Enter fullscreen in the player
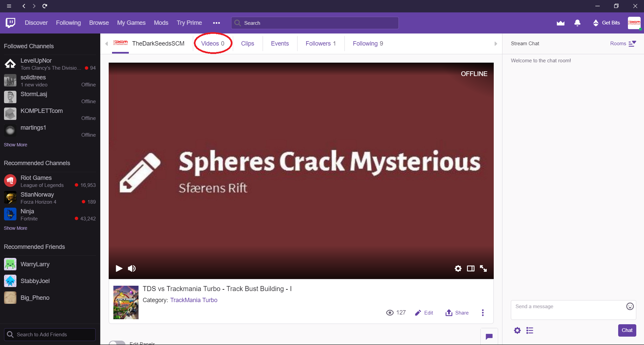The height and width of the screenshot is (345, 644). click(483, 268)
